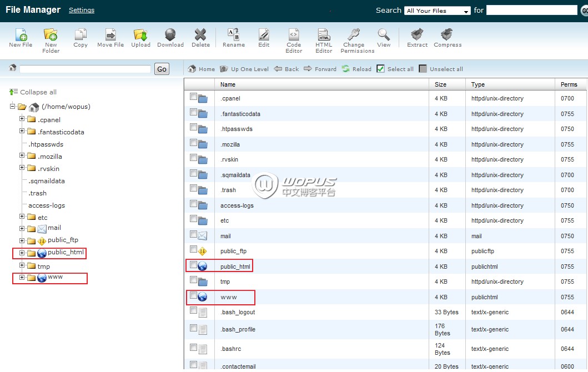Tick the Select all checkbox
The height and width of the screenshot is (372, 588).
[381, 69]
